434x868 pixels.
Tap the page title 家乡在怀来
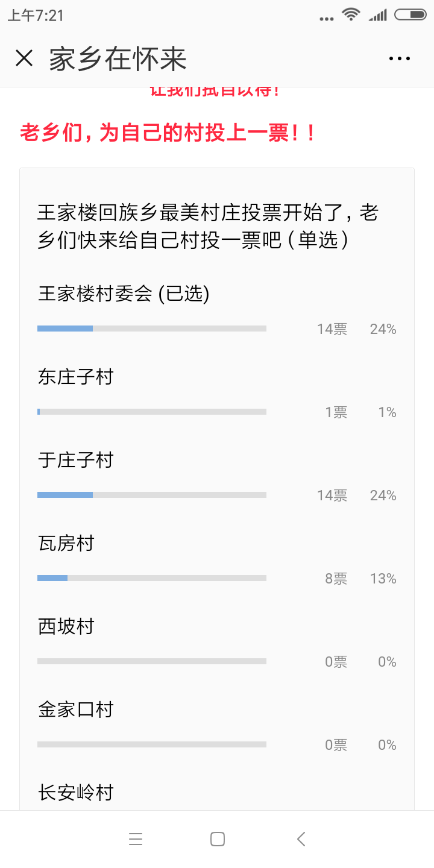coord(118,59)
